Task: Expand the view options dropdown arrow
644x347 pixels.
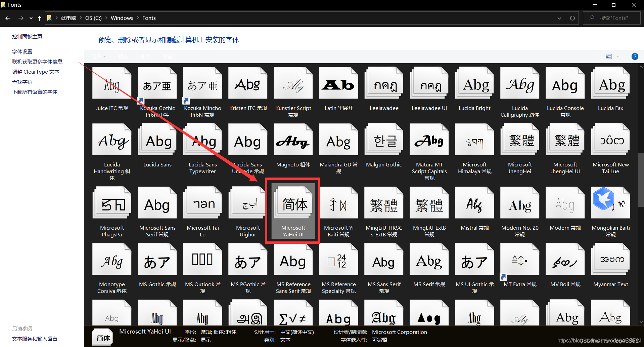Action: pos(617,56)
